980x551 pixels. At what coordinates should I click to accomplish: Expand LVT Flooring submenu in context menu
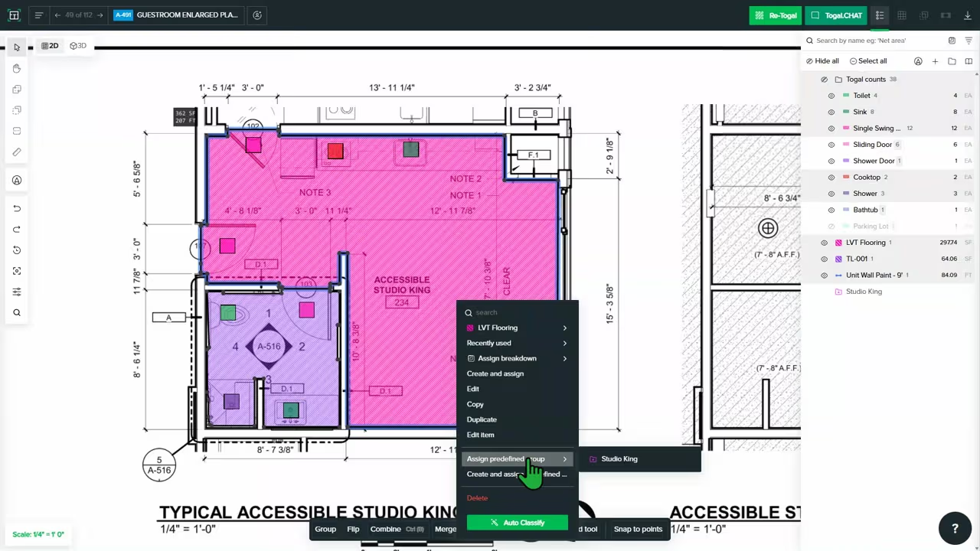pyautogui.click(x=565, y=328)
